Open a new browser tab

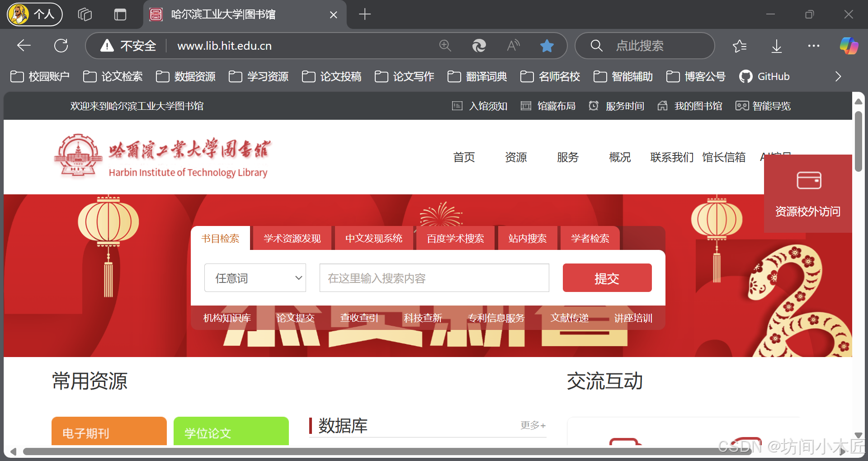(x=365, y=14)
